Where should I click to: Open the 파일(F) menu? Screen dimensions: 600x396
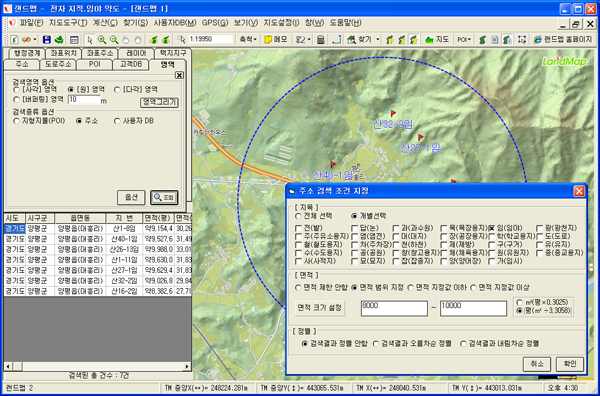[x=31, y=23]
